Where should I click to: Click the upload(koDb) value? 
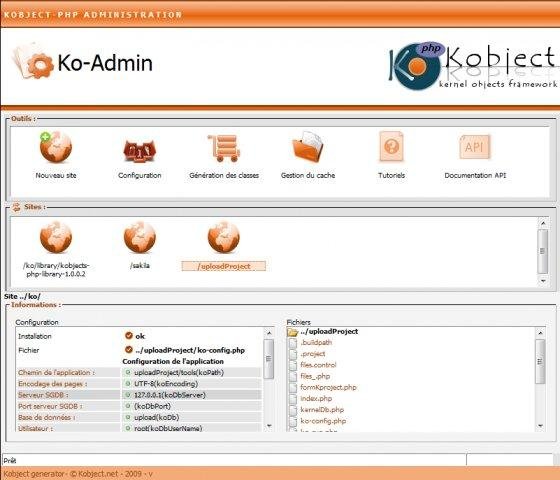[x=156, y=418]
